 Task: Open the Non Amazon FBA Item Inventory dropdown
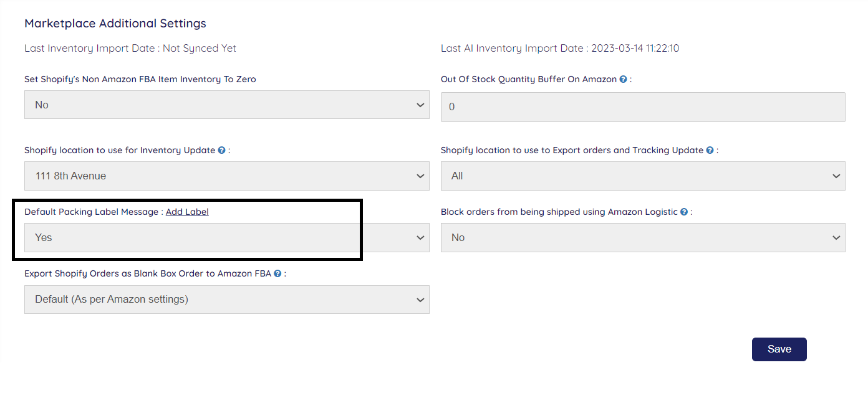pos(226,105)
